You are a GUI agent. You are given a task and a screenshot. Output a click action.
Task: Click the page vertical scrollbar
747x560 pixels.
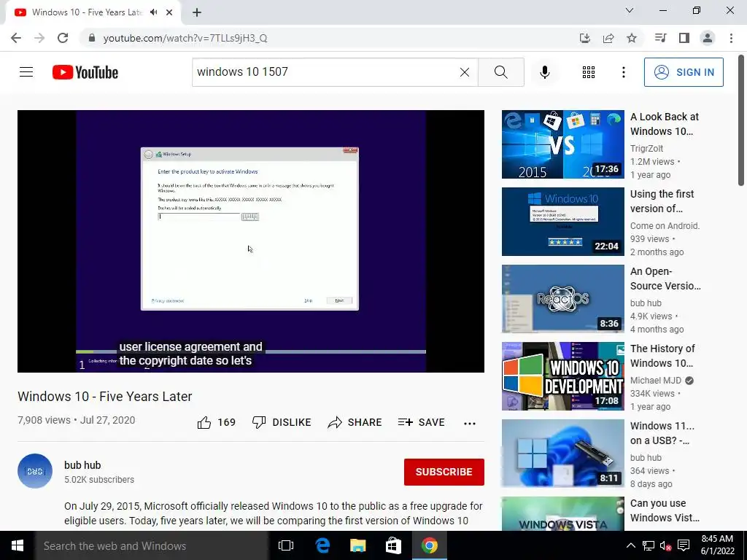point(742,121)
